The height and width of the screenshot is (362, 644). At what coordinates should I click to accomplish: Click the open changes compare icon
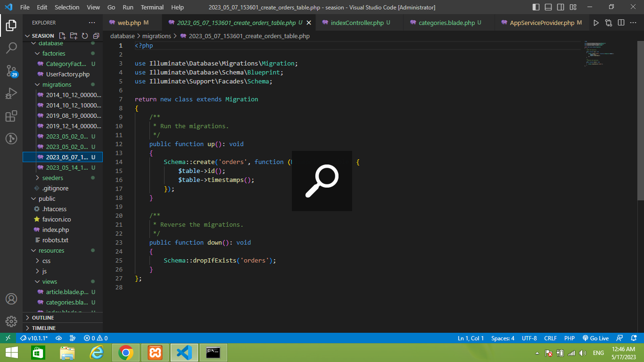coord(609,23)
